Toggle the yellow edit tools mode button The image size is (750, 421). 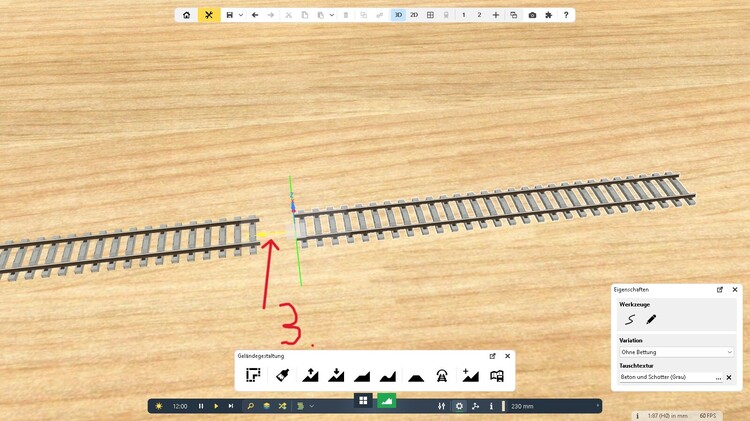point(209,15)
